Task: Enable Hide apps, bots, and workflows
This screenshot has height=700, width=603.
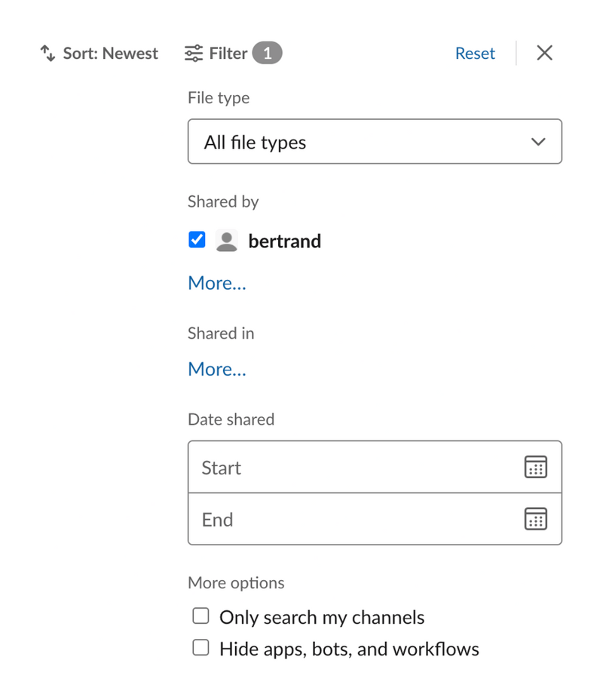Action: 200,647
